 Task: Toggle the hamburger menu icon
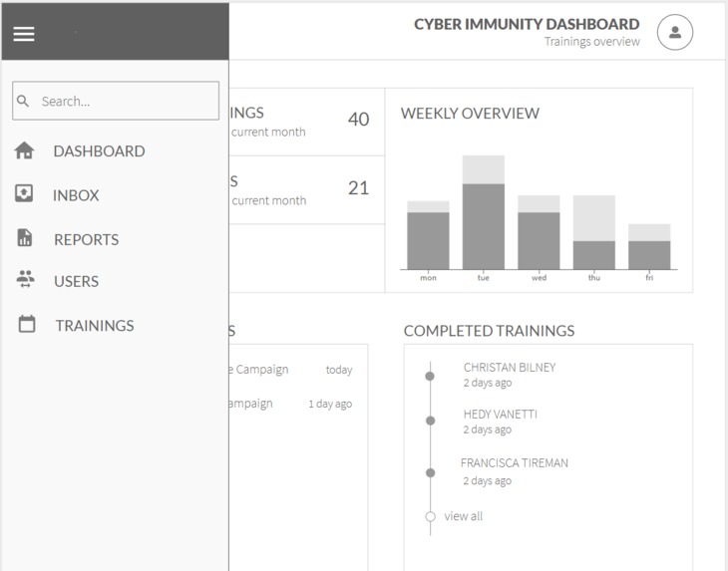24,34
